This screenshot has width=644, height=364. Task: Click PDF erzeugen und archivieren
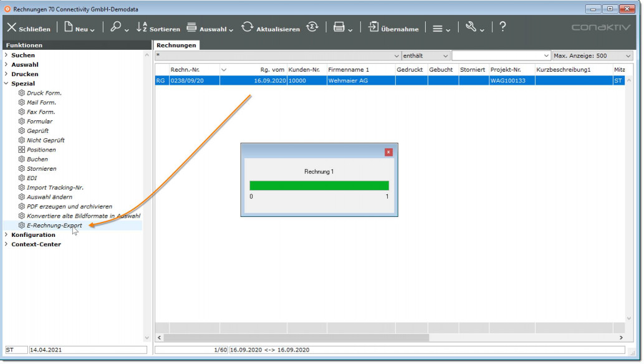click(69, 206)
